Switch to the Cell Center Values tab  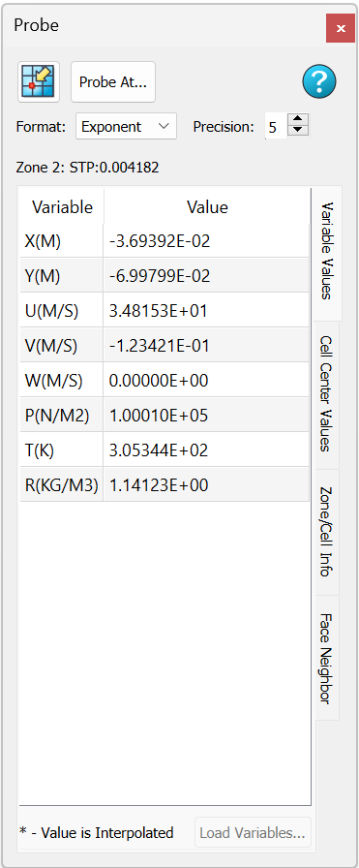(326, 394)
